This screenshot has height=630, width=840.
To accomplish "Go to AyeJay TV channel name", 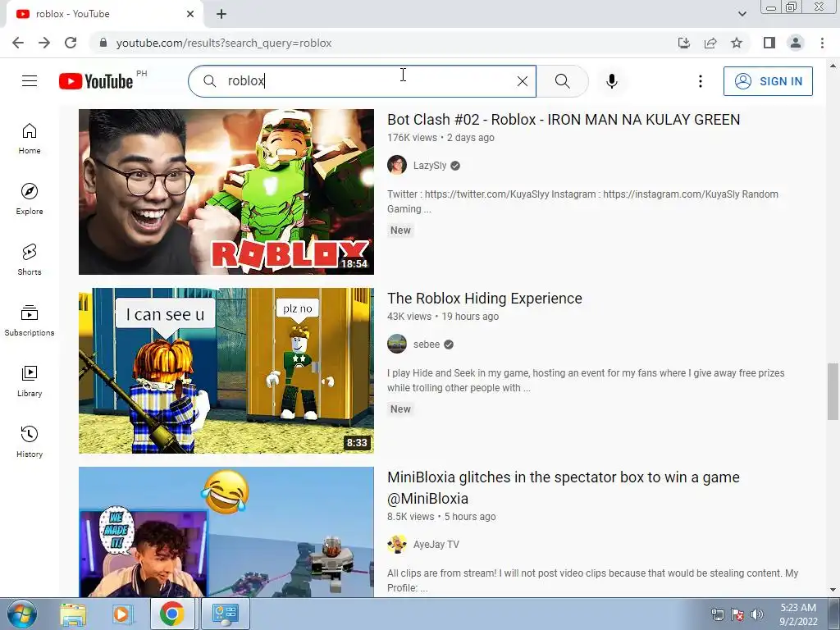I will [436, 545].
